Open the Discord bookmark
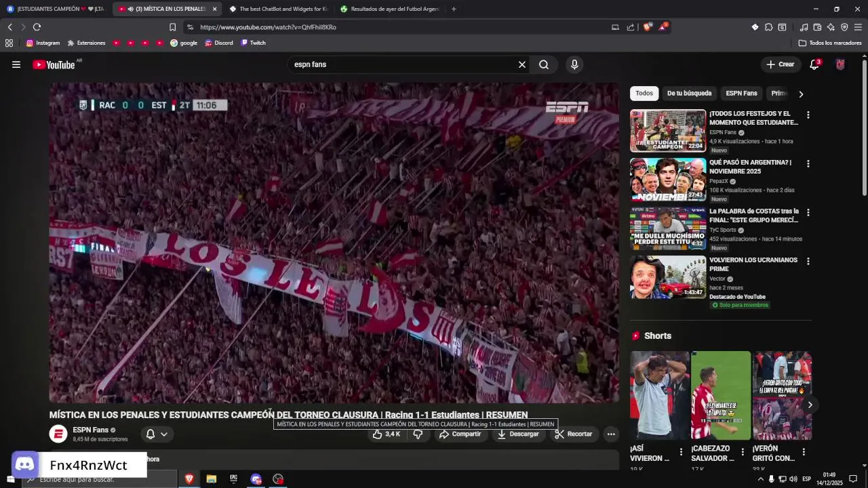The height and width of the screenshot is (488, 868). 219,43
